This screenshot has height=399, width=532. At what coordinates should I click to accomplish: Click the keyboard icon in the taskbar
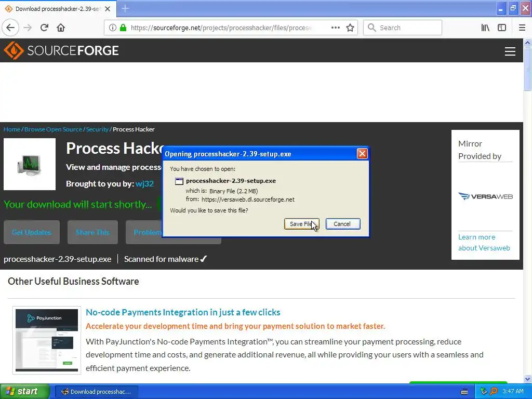[x=464, y=392]
